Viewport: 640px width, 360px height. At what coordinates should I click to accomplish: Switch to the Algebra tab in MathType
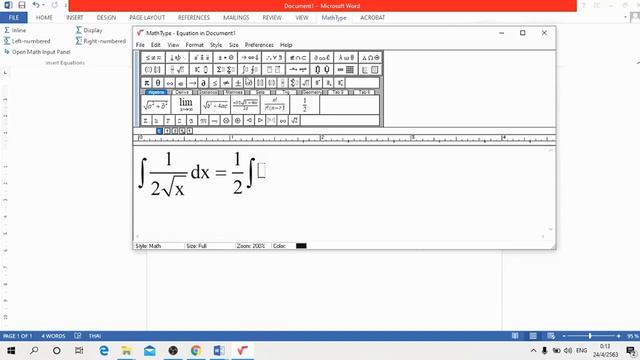tap(156, 92)
